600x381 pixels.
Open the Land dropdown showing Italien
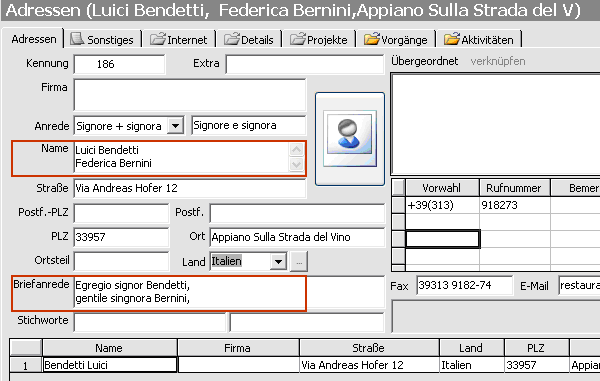(278, 262)
